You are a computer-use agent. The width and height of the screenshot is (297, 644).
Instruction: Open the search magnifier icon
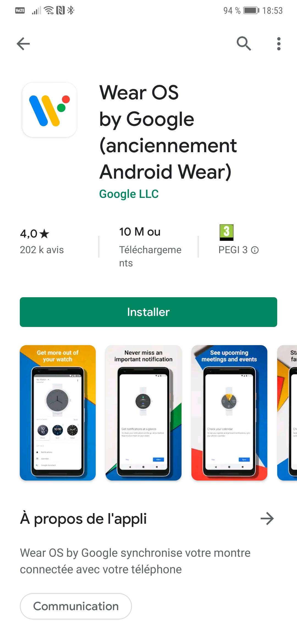click(x=244, y=43)
